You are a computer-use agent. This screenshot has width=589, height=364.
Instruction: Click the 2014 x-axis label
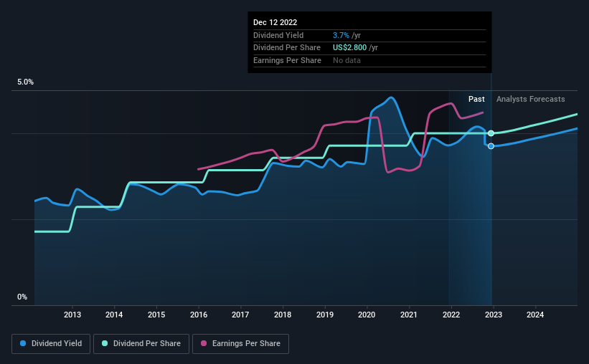[x=114, y=315]
